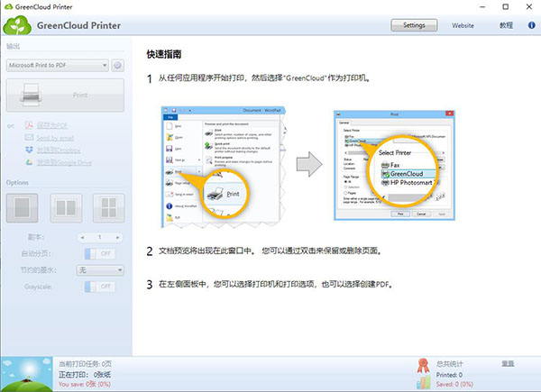541x392 pixels.
Task: Click the Google Drive icon
Action: coord(29,162)
